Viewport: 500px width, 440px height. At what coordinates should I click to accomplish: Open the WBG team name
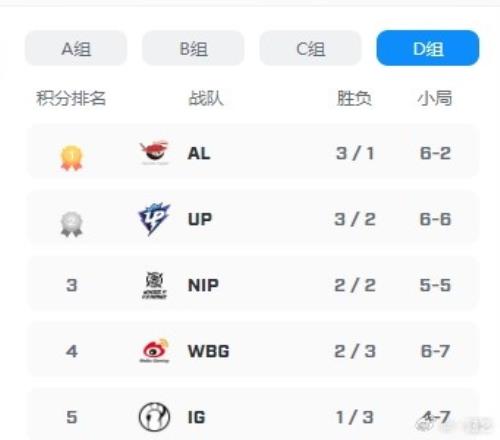point(209,351)
